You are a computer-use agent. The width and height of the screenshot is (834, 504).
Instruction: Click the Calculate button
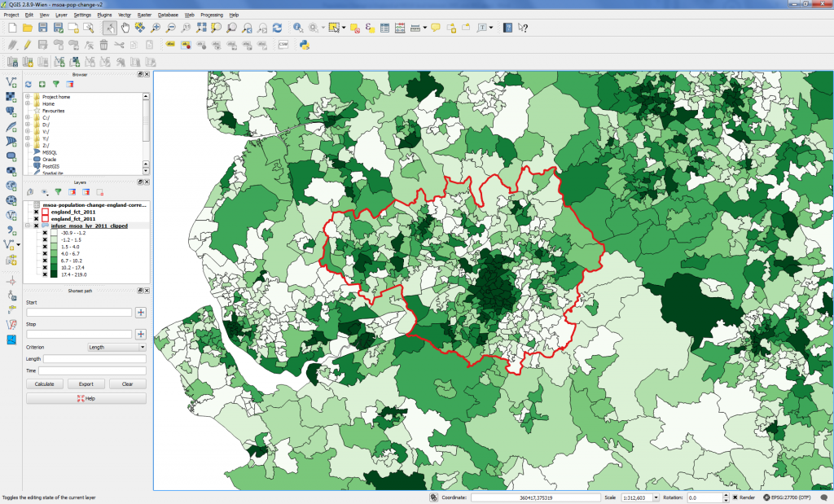45,383
